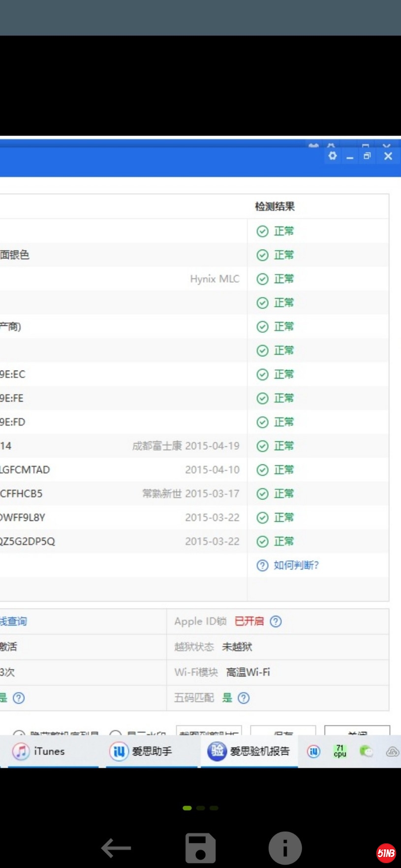This screenshot has width=401, height=868.
Task: Click the CPU monitor tray icon
Action: point(340,751)
